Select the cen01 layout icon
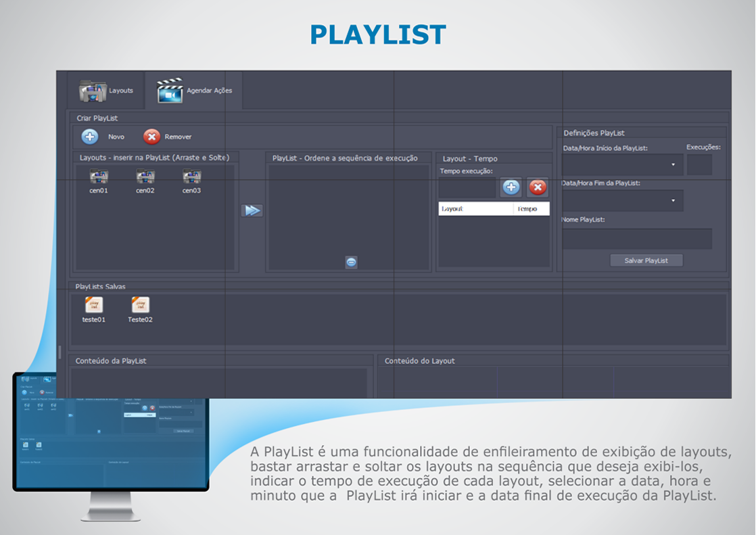 click(99, 177)
